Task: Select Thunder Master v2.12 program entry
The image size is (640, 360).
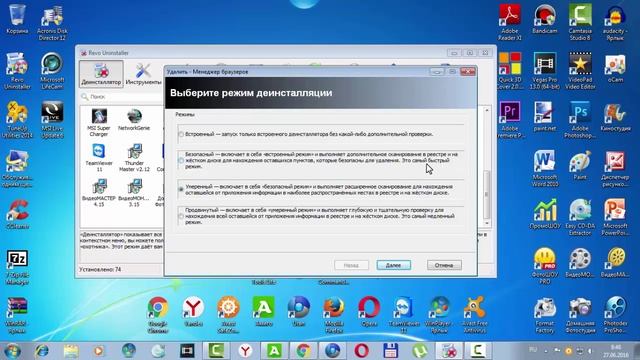Action: (x=134, y=158)
